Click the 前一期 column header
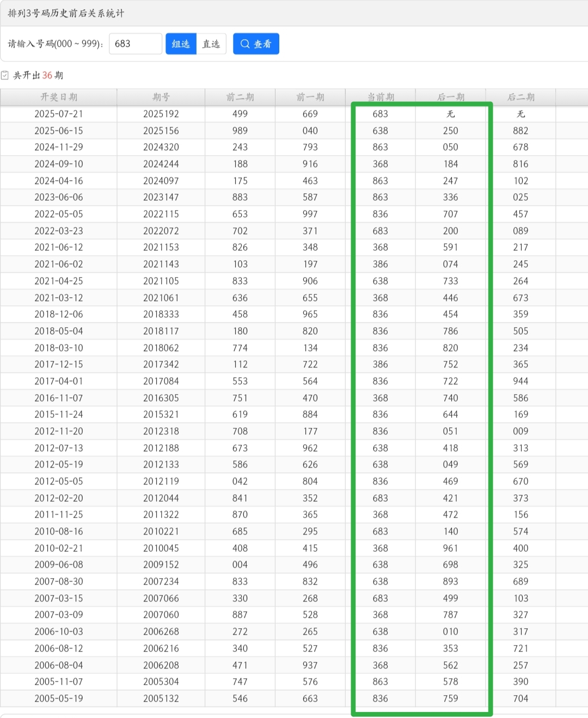 pos(310,97)
